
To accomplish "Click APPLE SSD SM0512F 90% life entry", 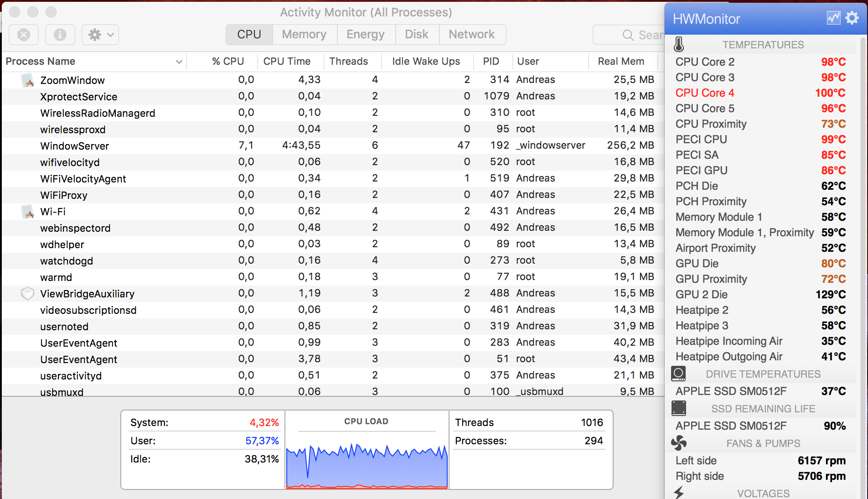I will pyautogui.click(x=760, y=426).
